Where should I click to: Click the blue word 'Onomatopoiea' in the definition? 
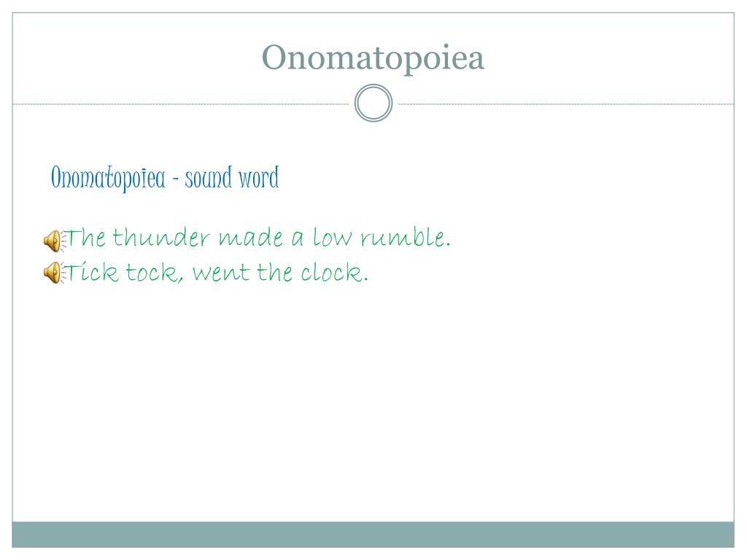(x=108, y=178)
